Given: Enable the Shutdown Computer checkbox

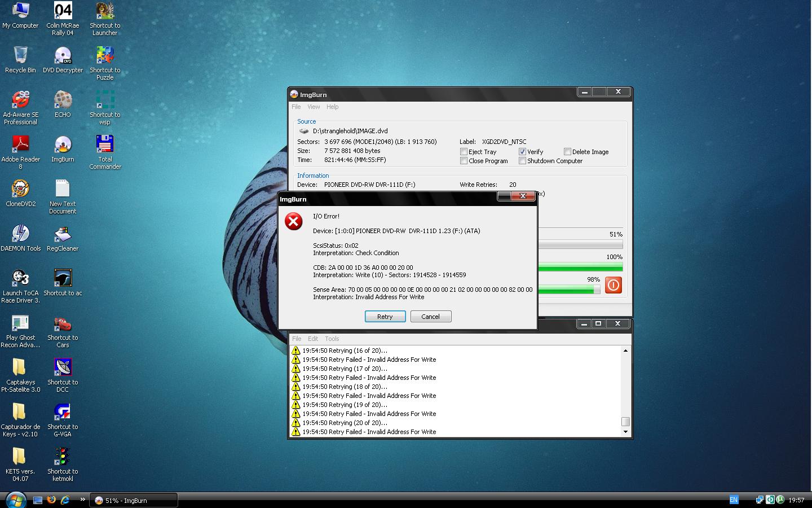Looking at the screenshot, I should coord(522,161).
